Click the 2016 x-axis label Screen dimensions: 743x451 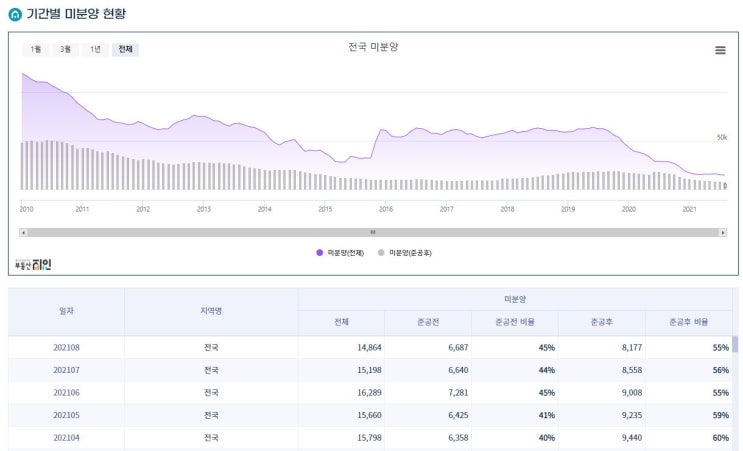pos(386,209)
